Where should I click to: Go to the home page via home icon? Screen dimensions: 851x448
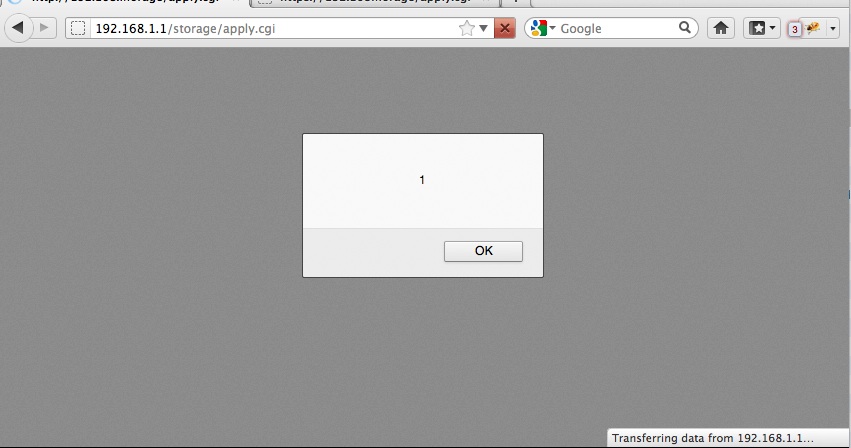coord(721,28)
